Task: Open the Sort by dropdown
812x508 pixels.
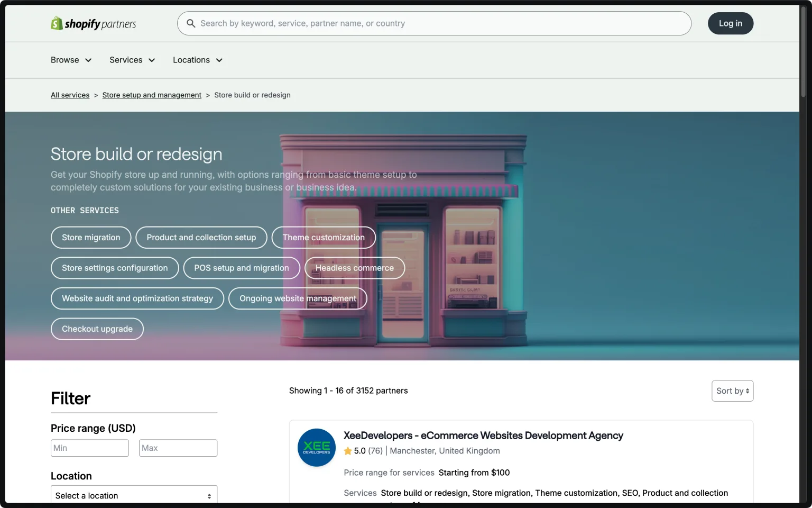Action: (732, 391)
